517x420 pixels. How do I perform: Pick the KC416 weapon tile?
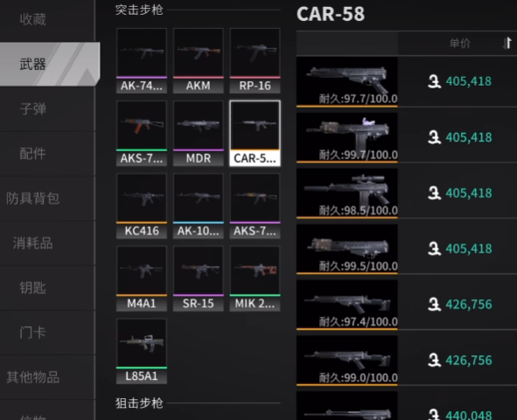click(142, 206)
